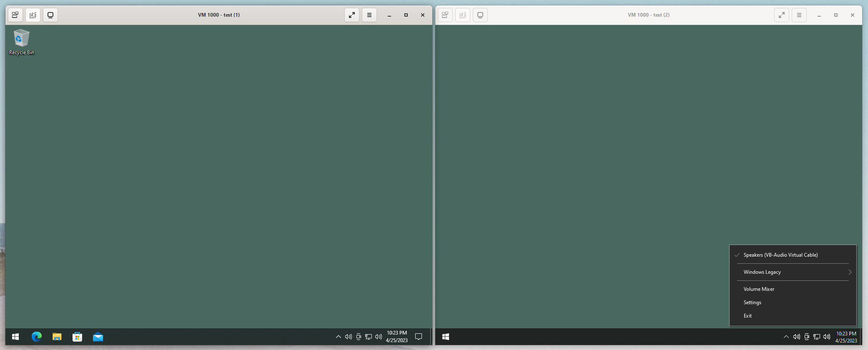The height and width of the screenshot is (350, 868).
Task: Click the Meet Now camera icon in test (2) tray
Action: point(807,337)
